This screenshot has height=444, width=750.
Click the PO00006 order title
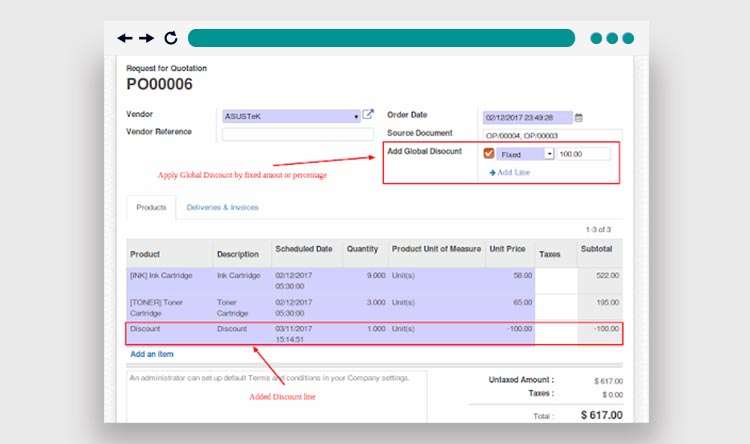pyautogui.click(x=159, y=84)
